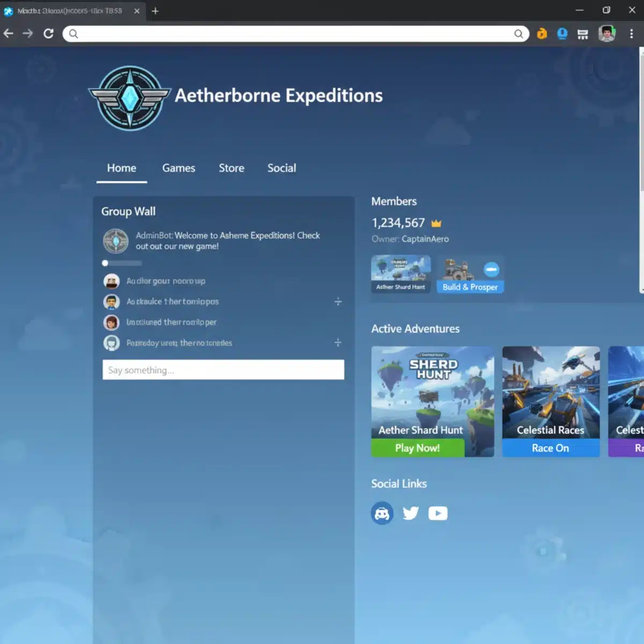Image resolution: width=644 pixels, height=644 pixels.
Task: Click the orange extension icon in browser toolbar
Action: coord(541,33)
